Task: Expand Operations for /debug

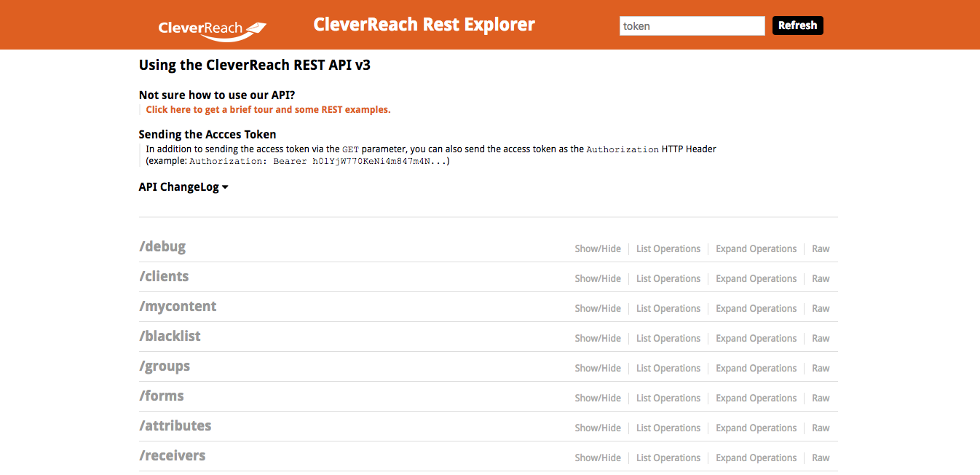Action: click(756, 248)
